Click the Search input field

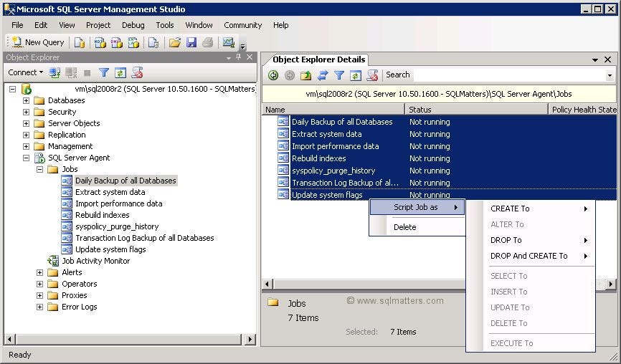click(x=509, y=75)
